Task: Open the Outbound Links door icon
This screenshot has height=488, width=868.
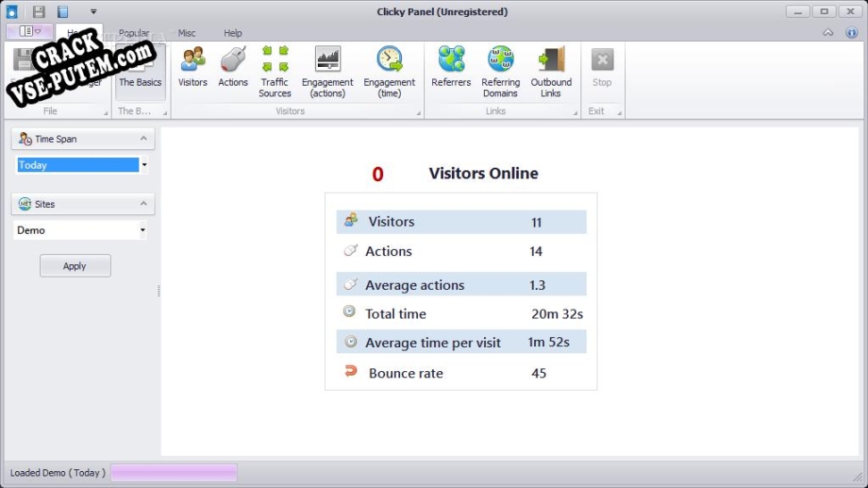Action: tap(551, 59)
